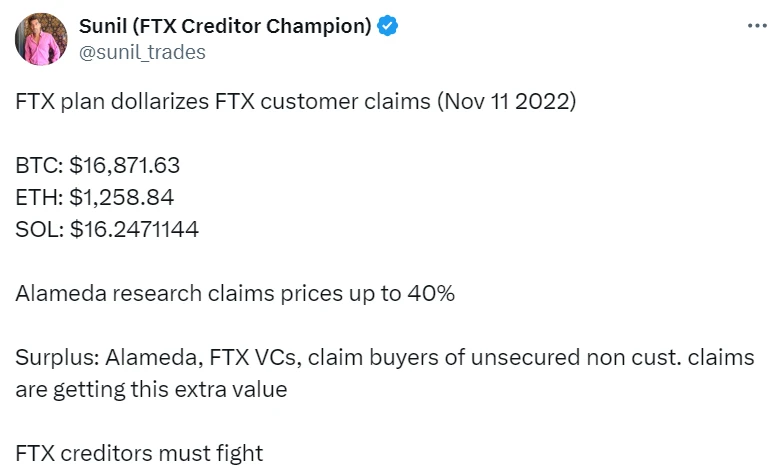Screen dimensions: 771x475
Task: Click the SOL price $16.2471144
Action: click(134, 229)
